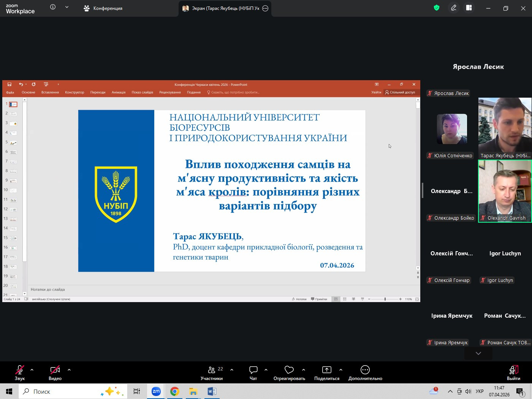Open the Participants list
The width and height of the screenshot is (532, 399).
tap(212, 372)
